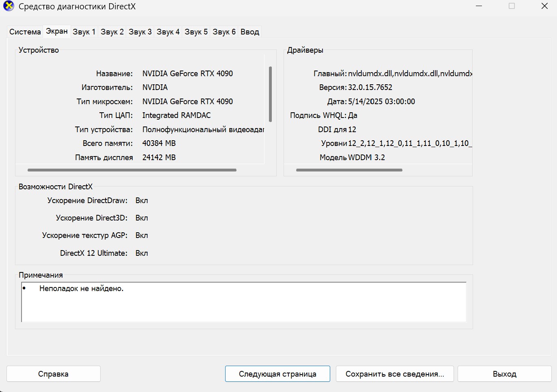Select the "24142 MB" display memory value
Image resolution: width=557 pixels, height=392 pixels.
(x=159, y=157)
